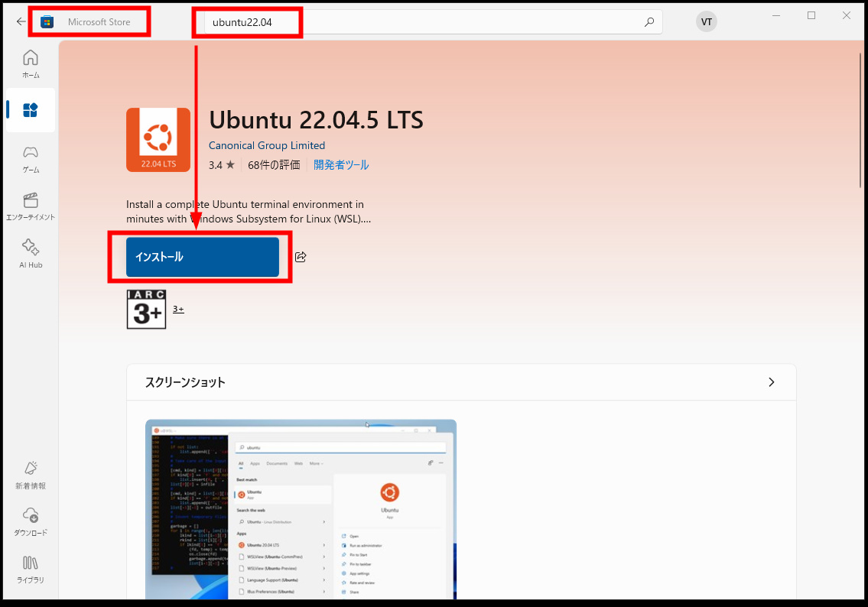The height and width of the screenshot is (607, 868).
Task: Maximize the Microsoft Store window
Action: point(811,15)
